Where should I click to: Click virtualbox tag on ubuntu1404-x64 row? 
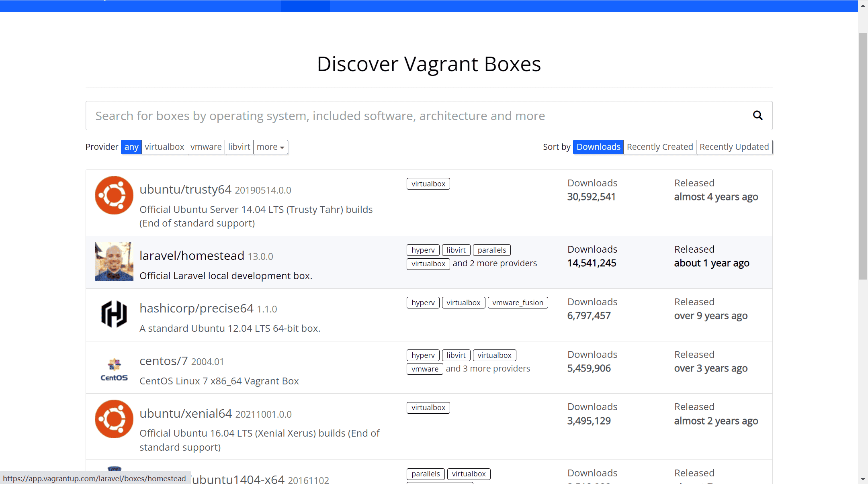pyautogui.click(x=469, y=474)
